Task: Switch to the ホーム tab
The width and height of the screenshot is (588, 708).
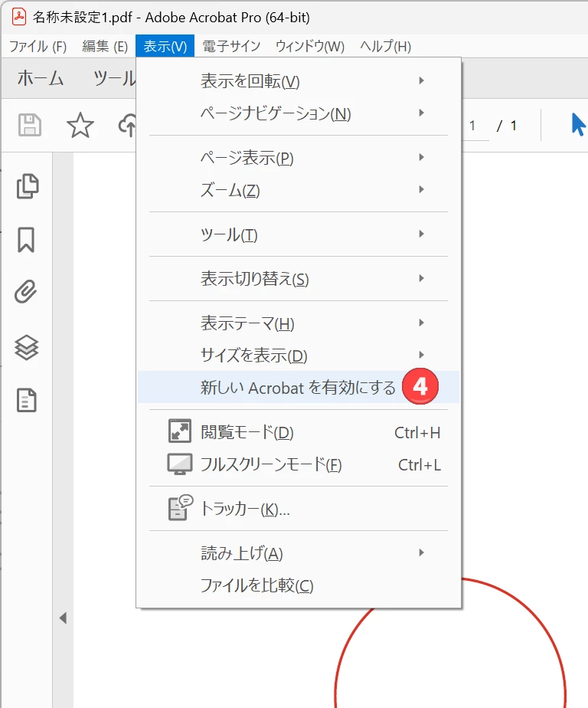Action: pyautogui.click(x=41, y=78)
